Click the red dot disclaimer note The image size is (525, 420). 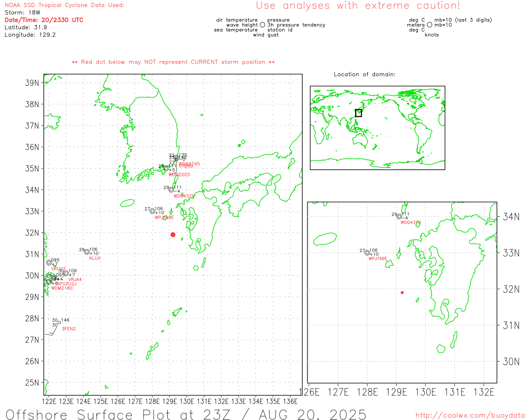click(x=173, y=62)
